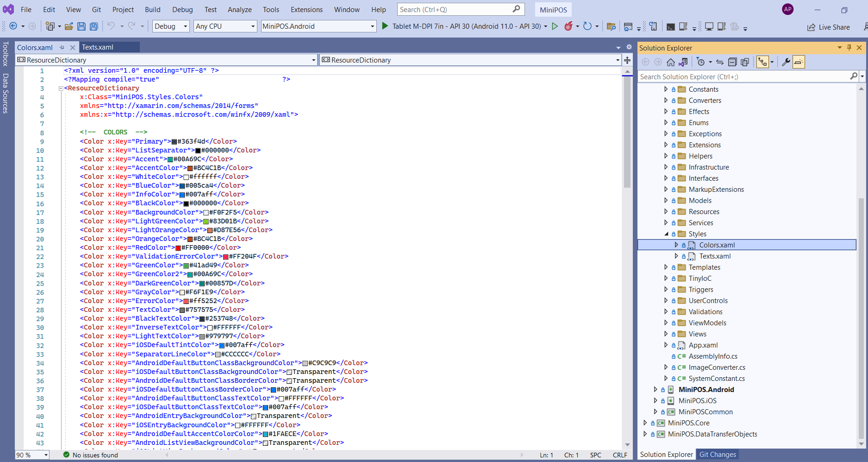
Task: Switch to the Git Changes tab
Action: pos(718,455)
